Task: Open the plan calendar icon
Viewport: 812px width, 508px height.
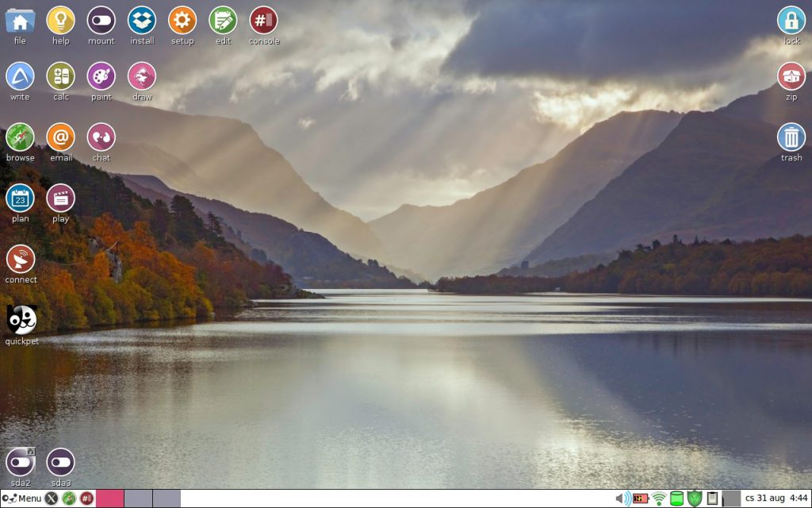Action: click(x=20, y=198)
